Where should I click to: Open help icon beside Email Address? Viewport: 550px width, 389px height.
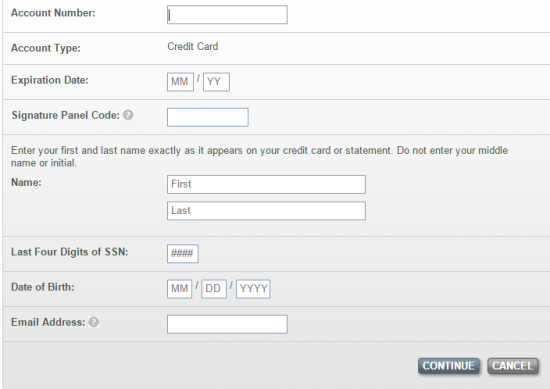pyautogui.click(x=94, y=322)
